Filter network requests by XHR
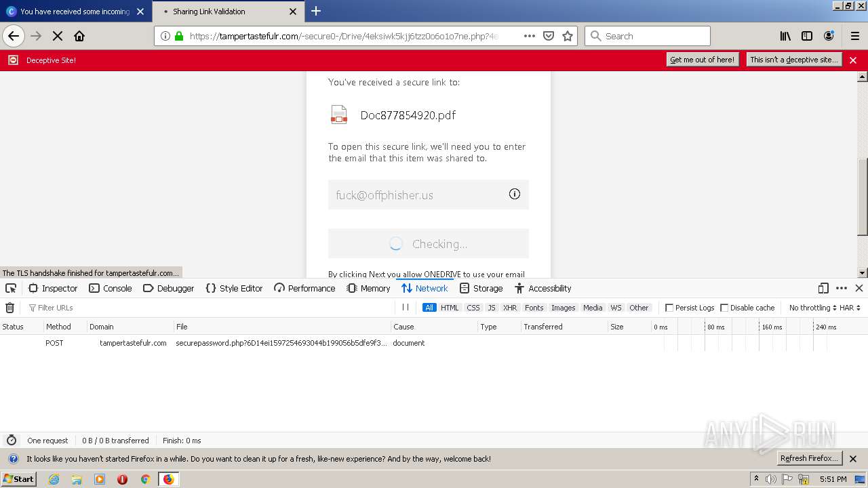The image size is (868, 488). 510,308
